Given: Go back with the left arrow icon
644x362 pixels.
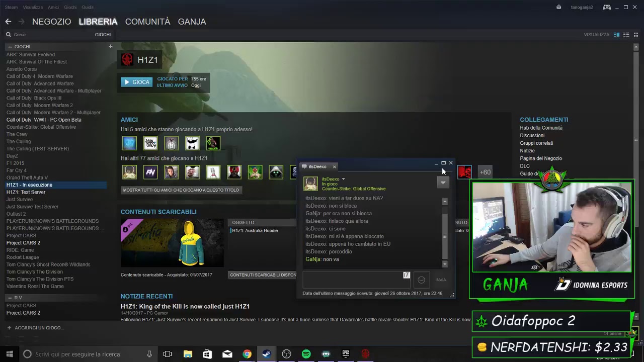Looking at the screenshot, I should coord(8,22).
